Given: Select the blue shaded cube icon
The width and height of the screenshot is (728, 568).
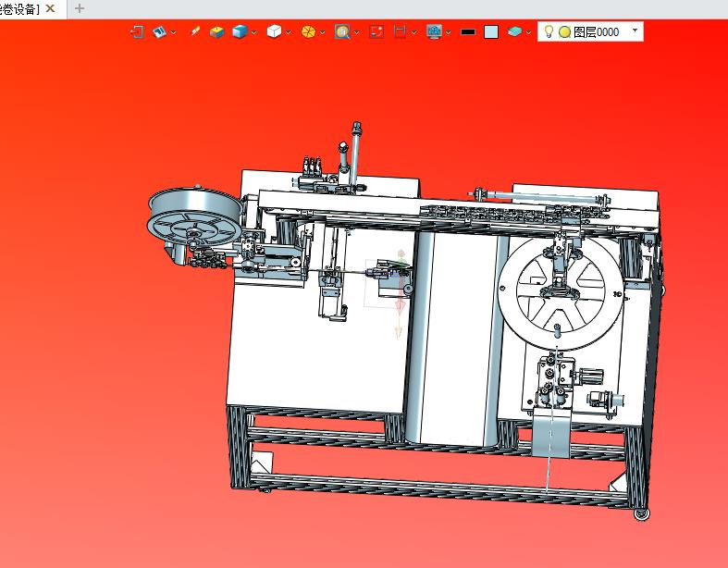Looking at the screenshot, I should coord(240,31).
